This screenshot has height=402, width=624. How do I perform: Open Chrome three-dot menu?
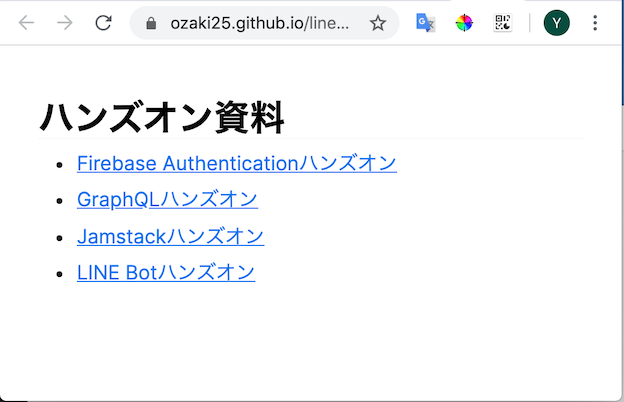(595, 23)
